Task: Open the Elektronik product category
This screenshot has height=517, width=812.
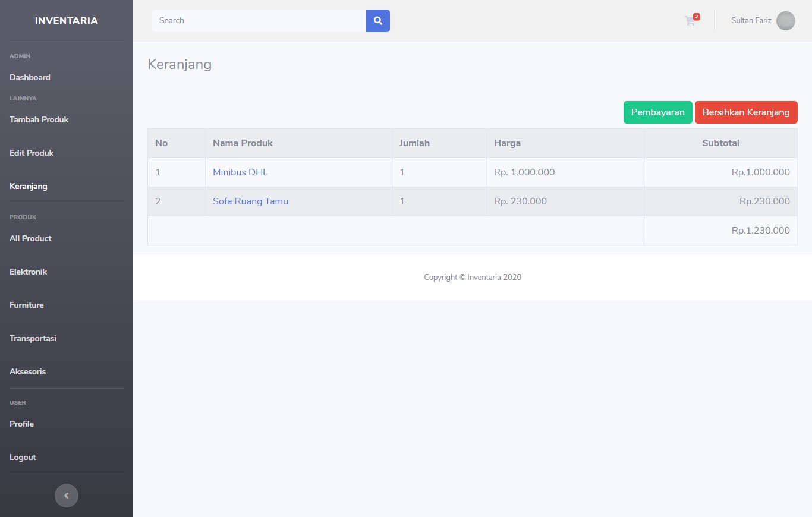Action: coord(28,272)
